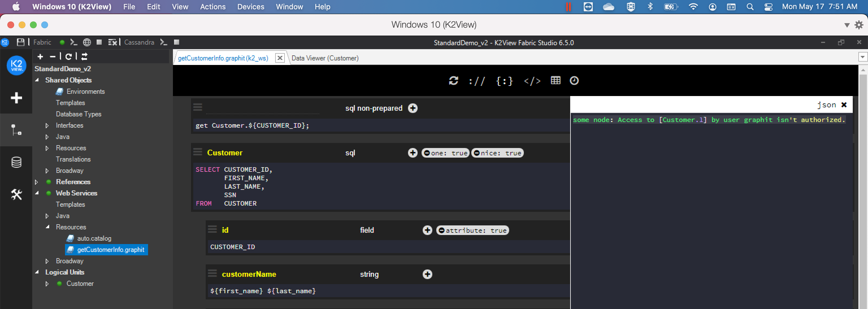Screen dimensions: 868x309
Task: Expand the Interfaces tree node
Action: [47, 125]
